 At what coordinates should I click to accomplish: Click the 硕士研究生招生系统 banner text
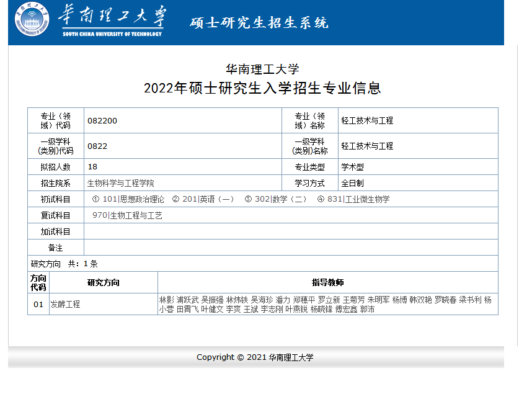click(259, 23)
